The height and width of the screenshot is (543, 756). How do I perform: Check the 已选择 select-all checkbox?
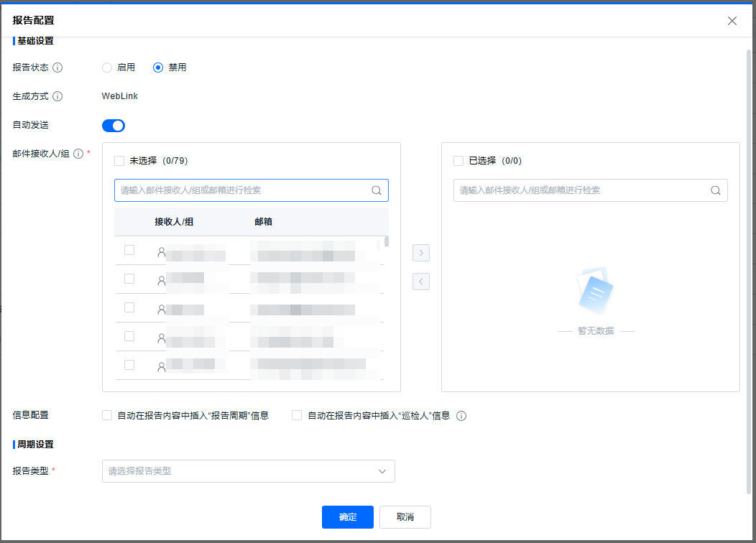(x=458, y=161)
